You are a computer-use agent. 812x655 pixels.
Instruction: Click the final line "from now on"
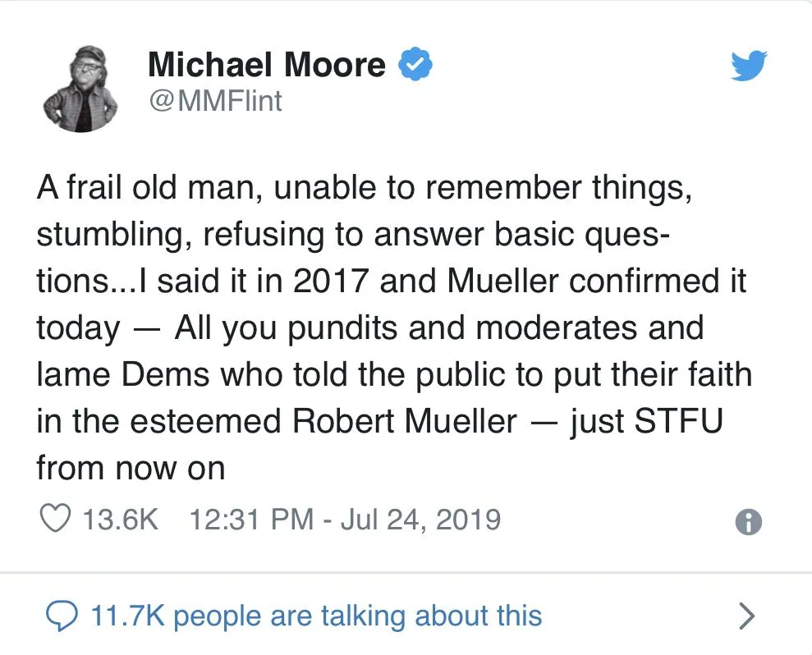pyautogui.click(x=131, y=468)
